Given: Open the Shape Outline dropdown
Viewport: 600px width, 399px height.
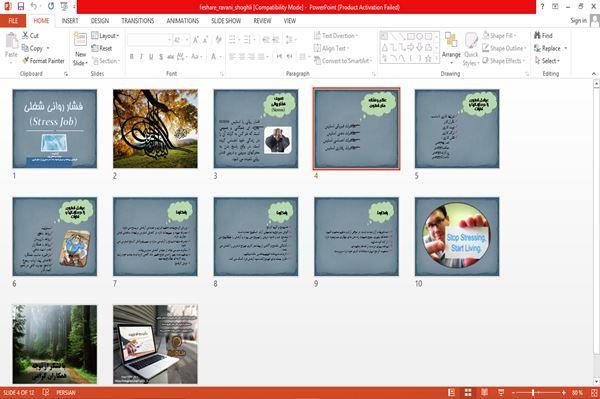Looking at the screenshot, I should (x=504, y=48).
